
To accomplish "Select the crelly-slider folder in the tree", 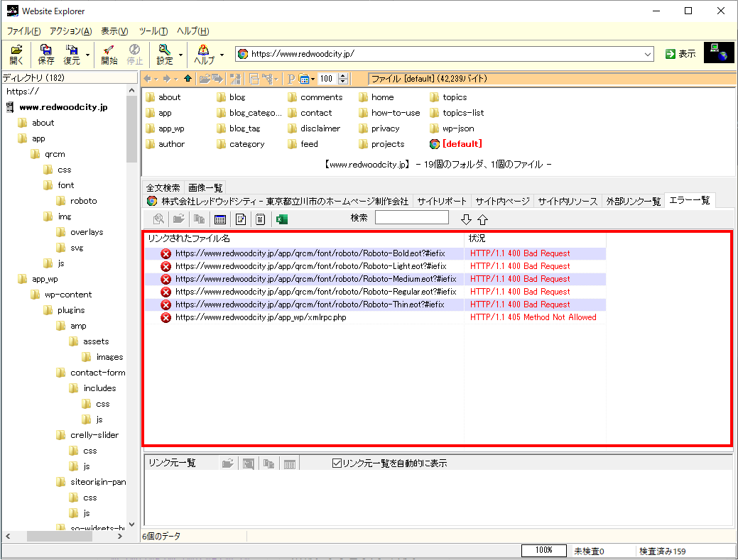I will coord(94,435).
